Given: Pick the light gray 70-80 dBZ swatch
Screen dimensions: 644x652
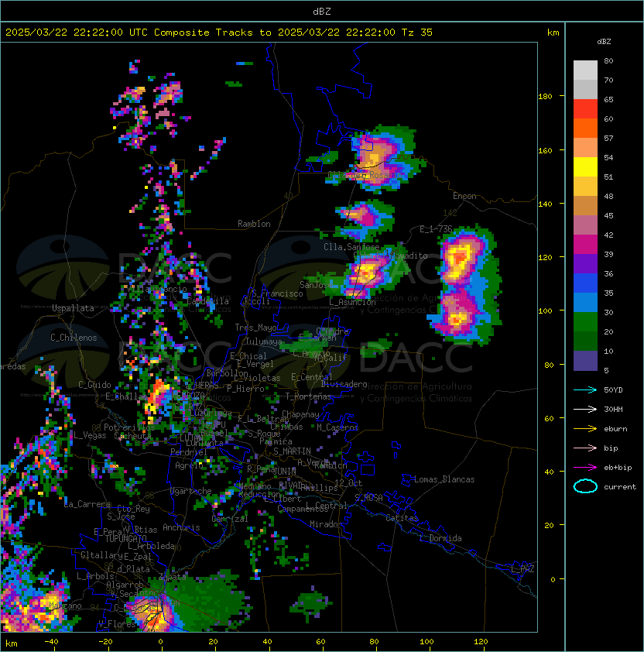Looking at the screenshot, I should [585, 70].
